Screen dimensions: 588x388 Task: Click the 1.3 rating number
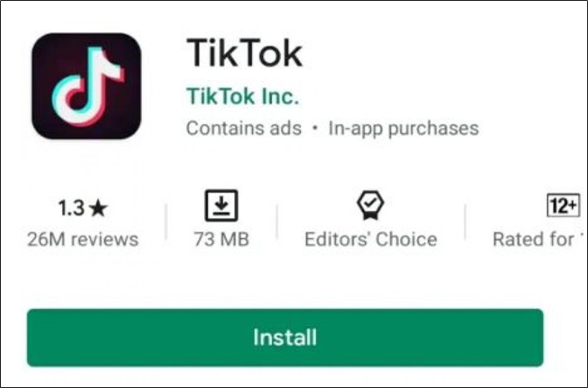[x=71, y=208]
